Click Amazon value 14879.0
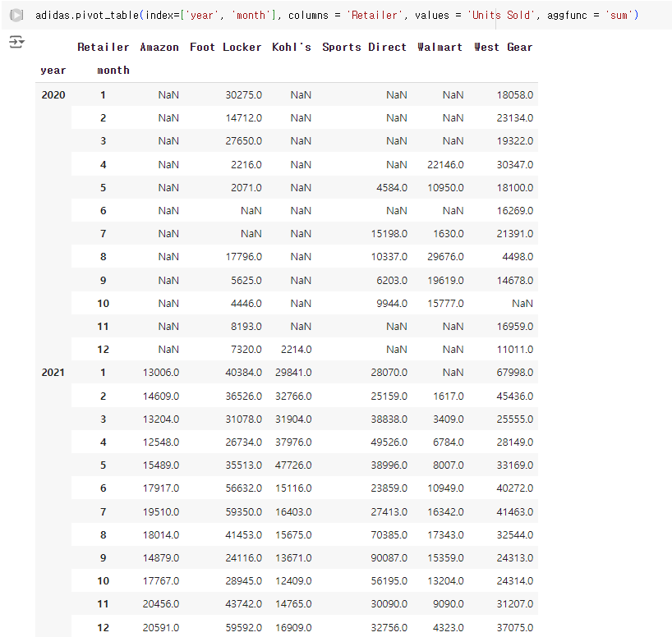The height and width of the screenshot is (637, 672). point(161,558)
